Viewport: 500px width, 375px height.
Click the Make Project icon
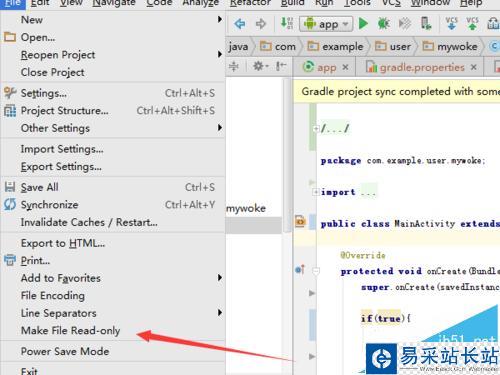coord(286,24)
